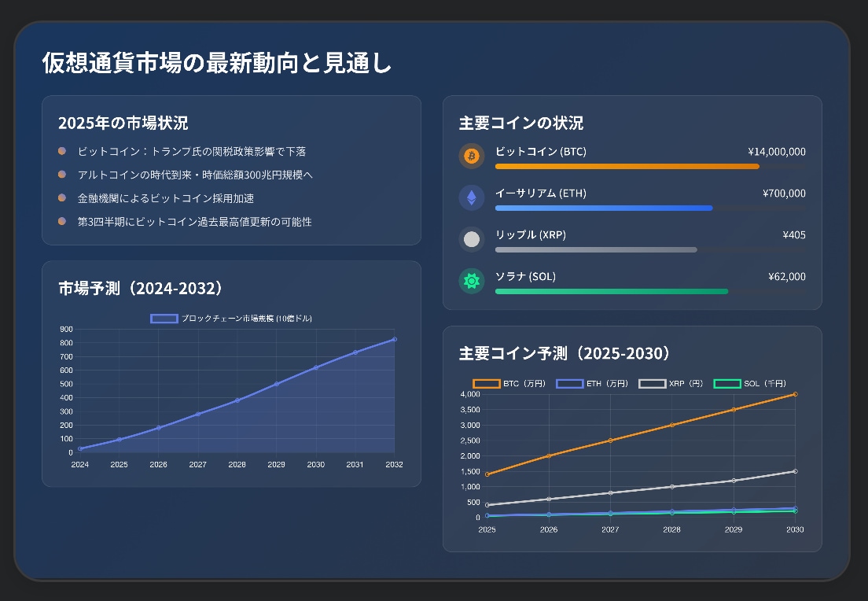Click bullet about 第3四半期 過去最高値更新

[194, 222]
